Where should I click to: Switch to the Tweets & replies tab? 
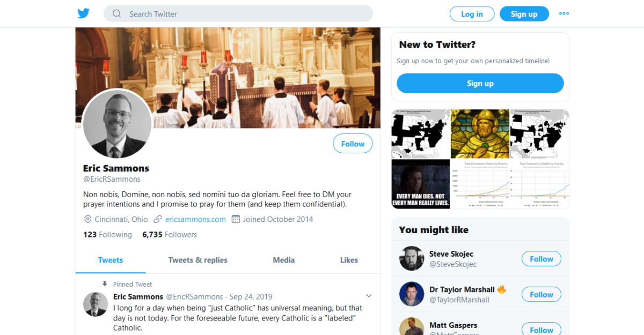[197, 260]
